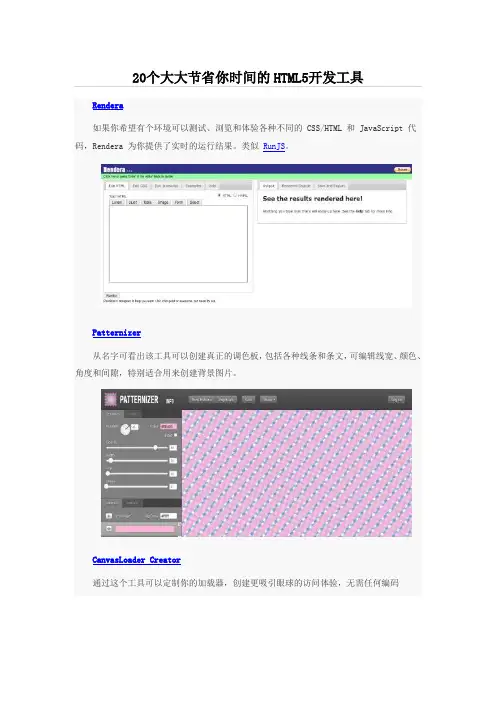Click the Image insert button
496x702 pixels.
click(x=163, y=202)
